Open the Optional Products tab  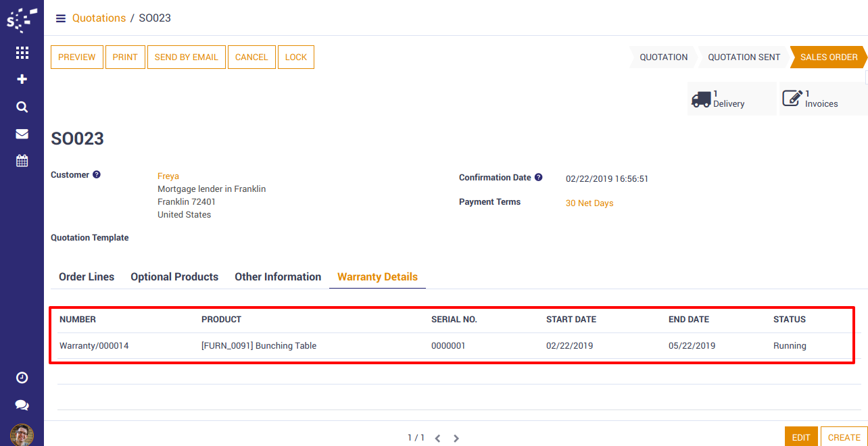tap(174, 277)
